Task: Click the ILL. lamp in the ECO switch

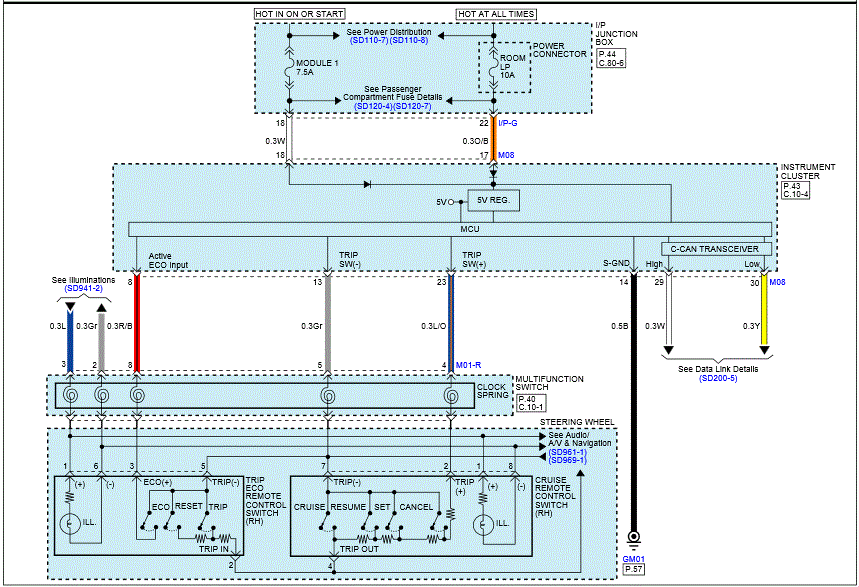Action: [x=71, y=522]
